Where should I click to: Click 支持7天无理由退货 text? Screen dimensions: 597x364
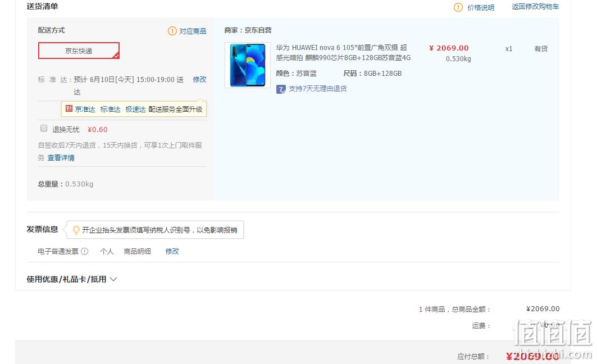coord(317,89)
